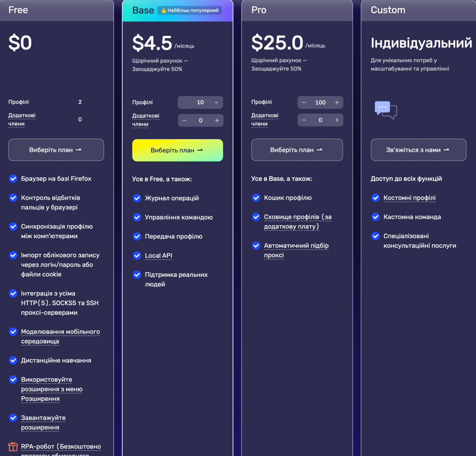
Task: Click Усе в Free, а також: heading
Action: (x=162, y=179)
